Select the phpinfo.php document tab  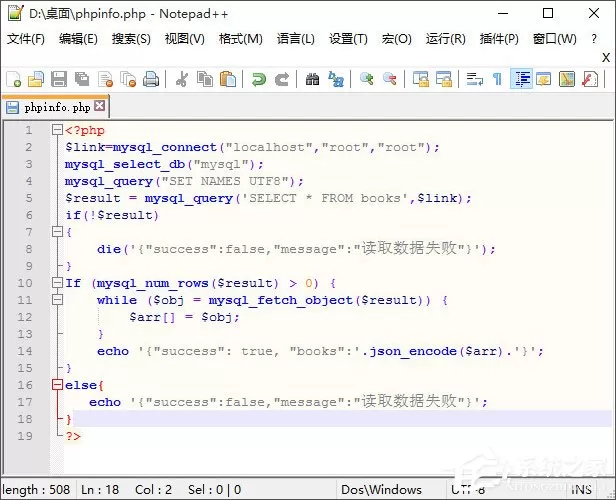click(55, 107)
